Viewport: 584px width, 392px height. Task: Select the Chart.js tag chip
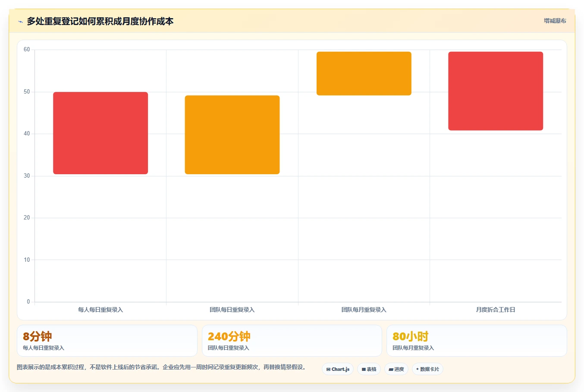click(x=338, y=369)
